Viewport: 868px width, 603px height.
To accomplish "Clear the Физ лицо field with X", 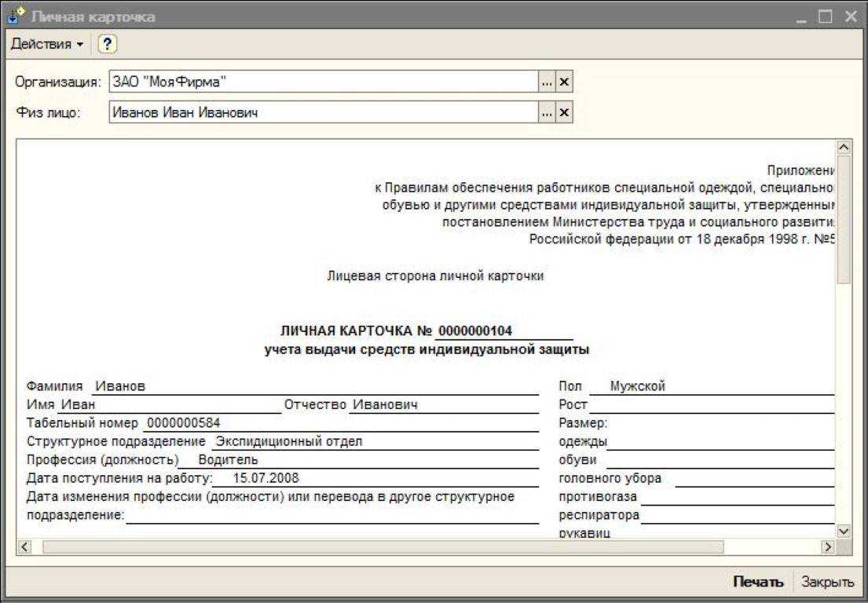I will (563, 112).
